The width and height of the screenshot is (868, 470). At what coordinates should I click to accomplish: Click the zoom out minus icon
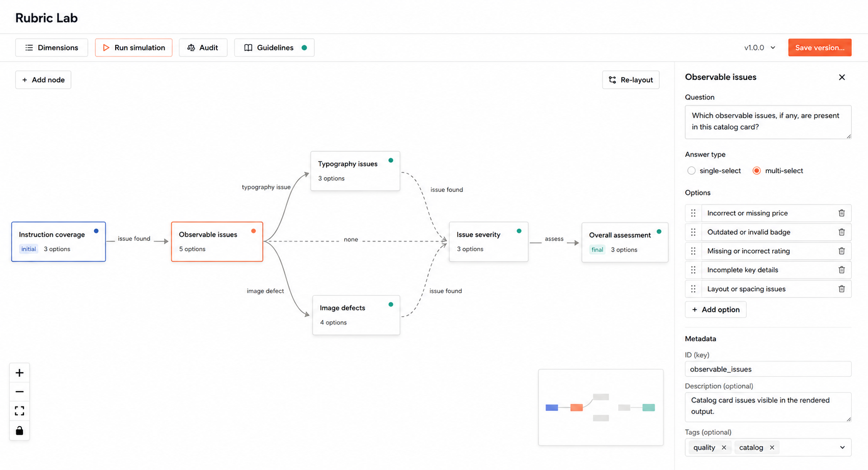pos(19,392)
